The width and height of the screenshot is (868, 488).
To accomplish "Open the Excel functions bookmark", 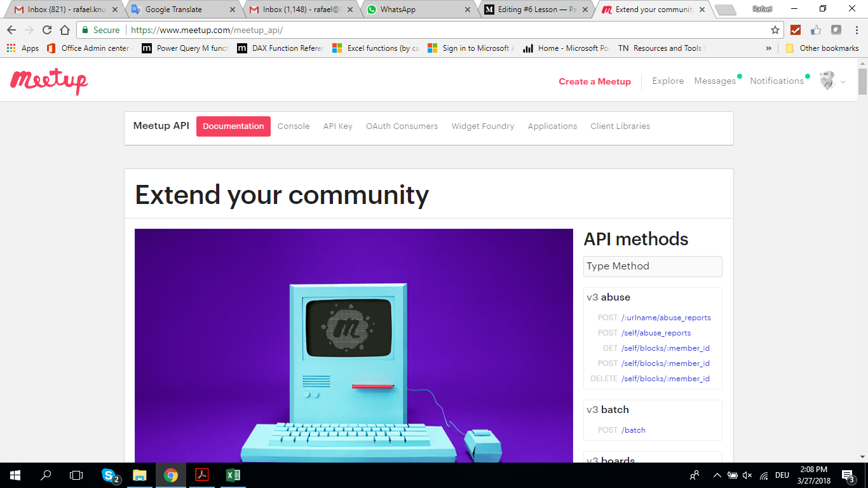I will (376, 48).
